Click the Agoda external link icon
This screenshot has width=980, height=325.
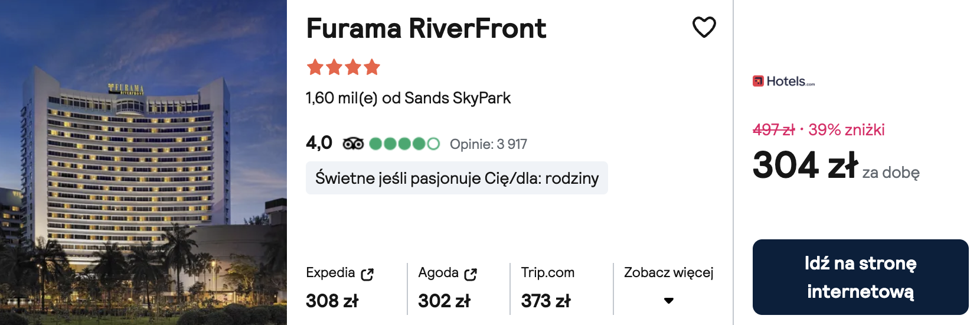pyautogui.click(x=471, y=274)
